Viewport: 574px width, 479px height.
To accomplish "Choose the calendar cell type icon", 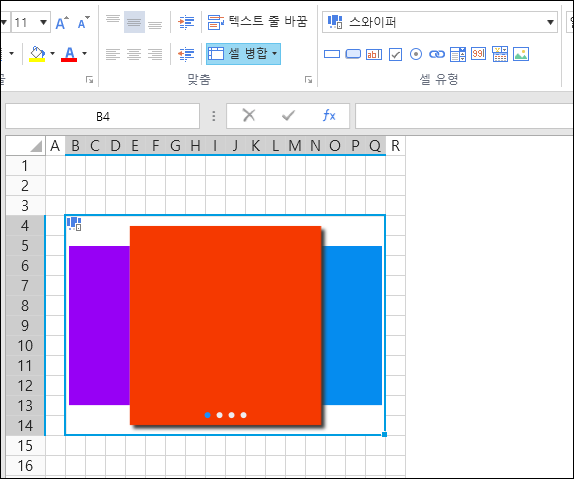I will pyautogui.click(x=500, y=54).
